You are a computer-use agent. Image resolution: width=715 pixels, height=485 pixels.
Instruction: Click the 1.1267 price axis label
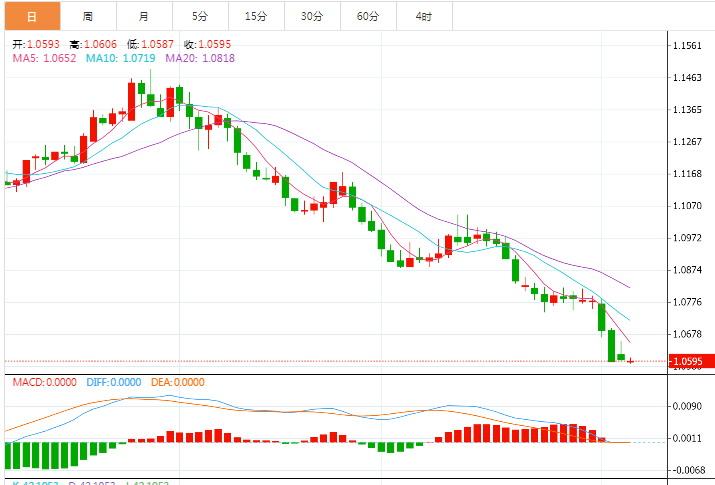coord(688,141)
